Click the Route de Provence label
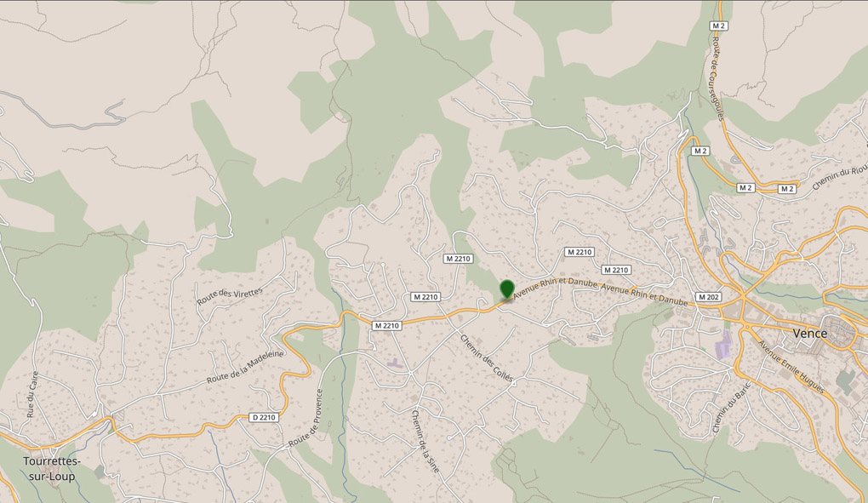Screen dimensions: 868x503 click(306, 419)
